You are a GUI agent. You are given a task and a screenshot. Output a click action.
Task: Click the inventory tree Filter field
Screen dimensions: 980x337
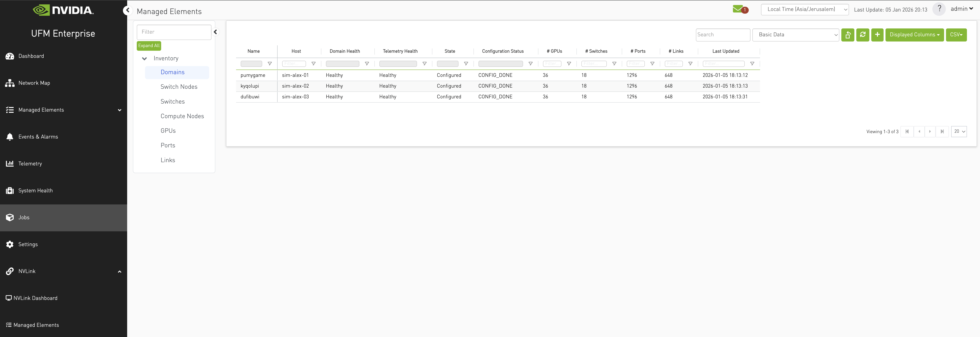[174, 32]
